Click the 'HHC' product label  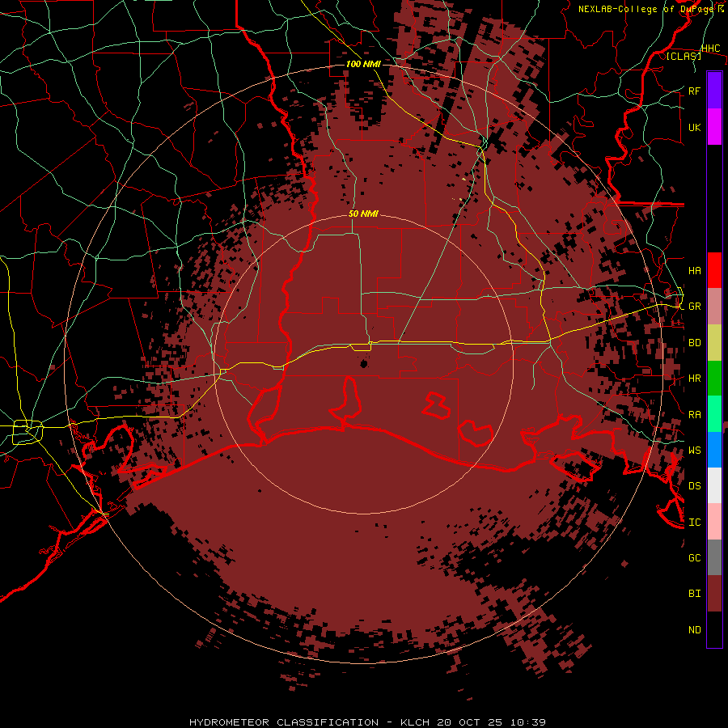click(710, 49)
